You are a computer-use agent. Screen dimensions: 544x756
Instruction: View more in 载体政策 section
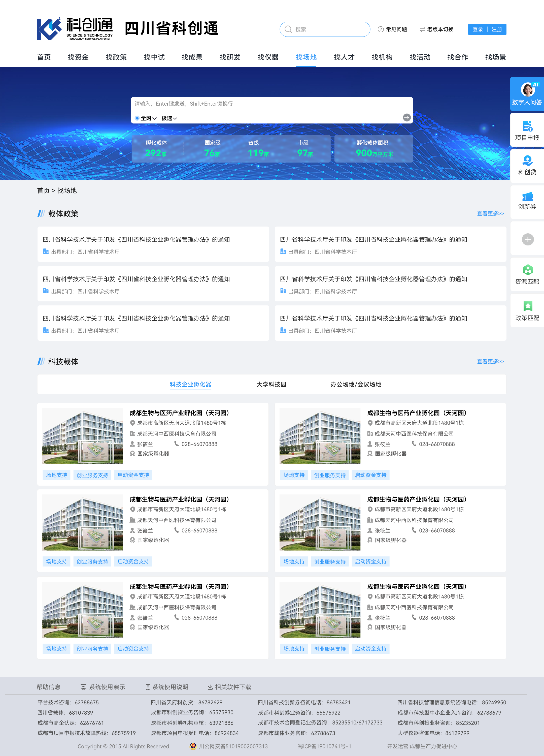tap(490, 213)
